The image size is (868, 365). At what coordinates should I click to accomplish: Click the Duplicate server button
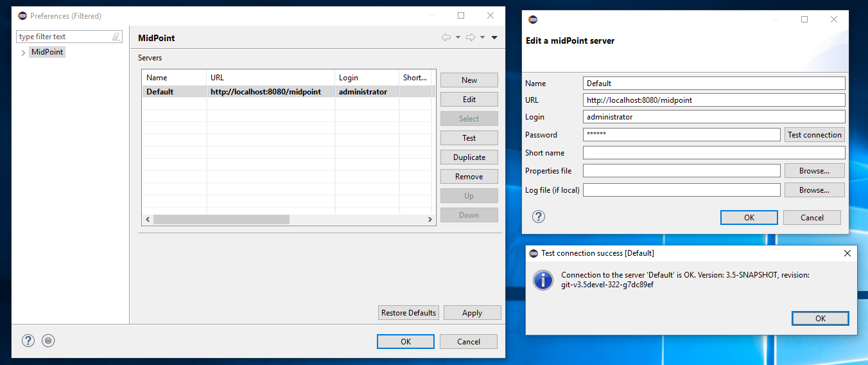[469, 157]
